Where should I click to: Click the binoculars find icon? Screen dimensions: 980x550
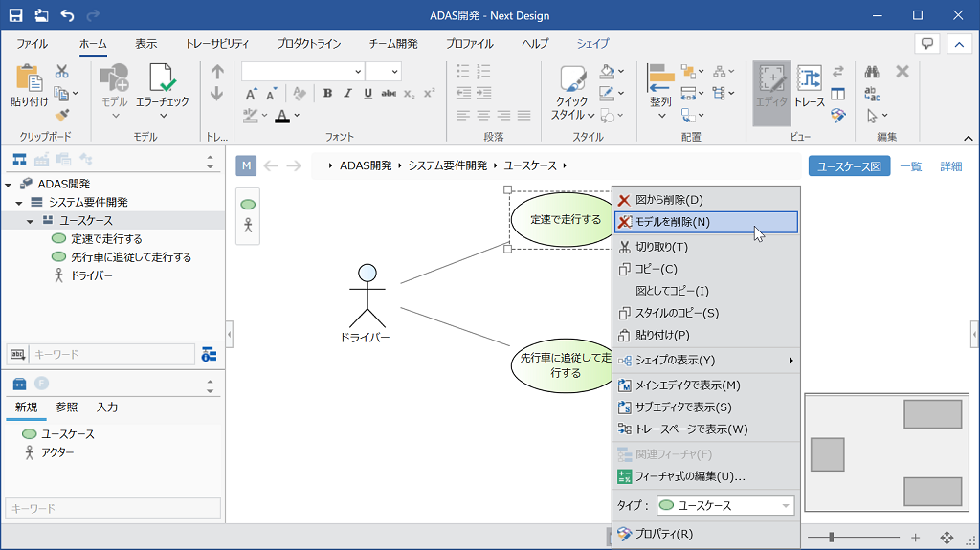(872, 71)
